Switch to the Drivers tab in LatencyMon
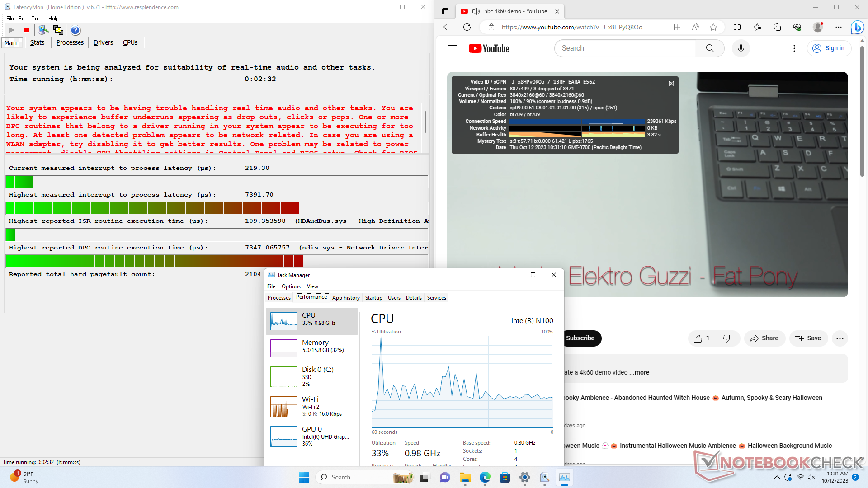The height and width of the screenshot is (488, 868). click(x=103, y=42)
